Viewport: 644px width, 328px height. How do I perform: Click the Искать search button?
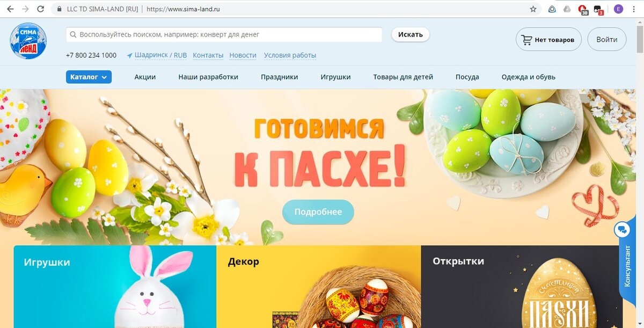tap(411, 34)
